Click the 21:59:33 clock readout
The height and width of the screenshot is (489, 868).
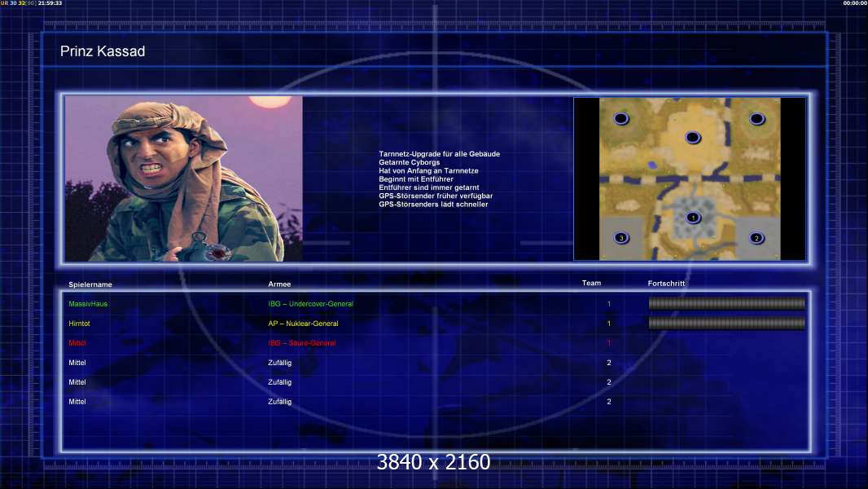coord(50,3)
